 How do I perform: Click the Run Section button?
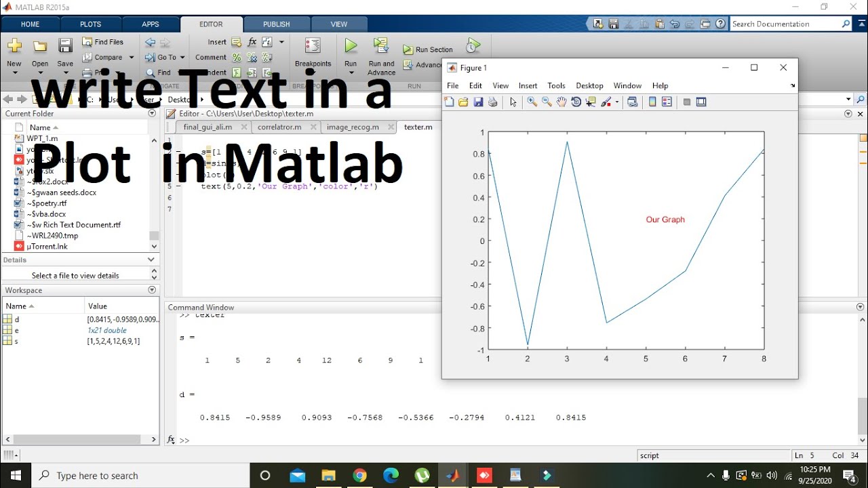point(428,49)
